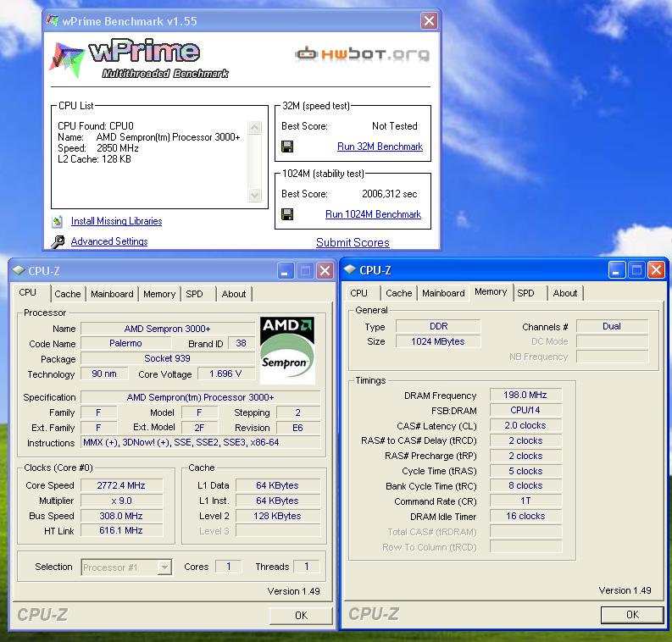Click the Core Speed value 2772.4 MHz
The image size is (672, 642).
click(121, 485)
